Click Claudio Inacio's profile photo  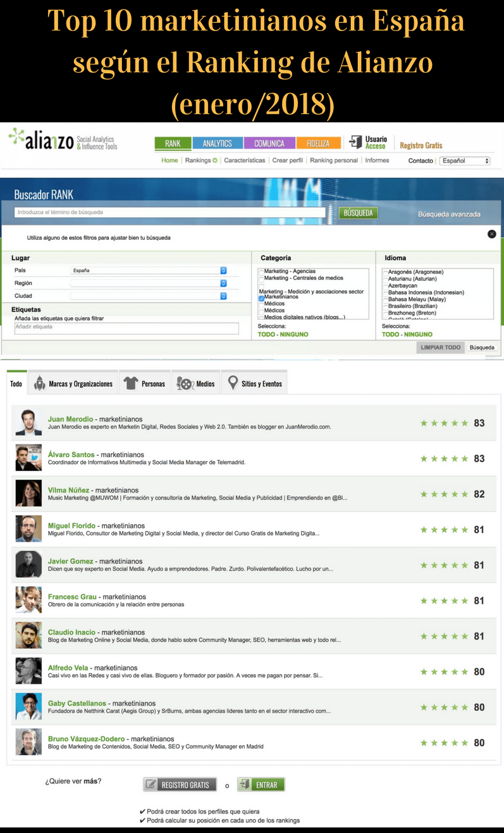tap(28, 636)
